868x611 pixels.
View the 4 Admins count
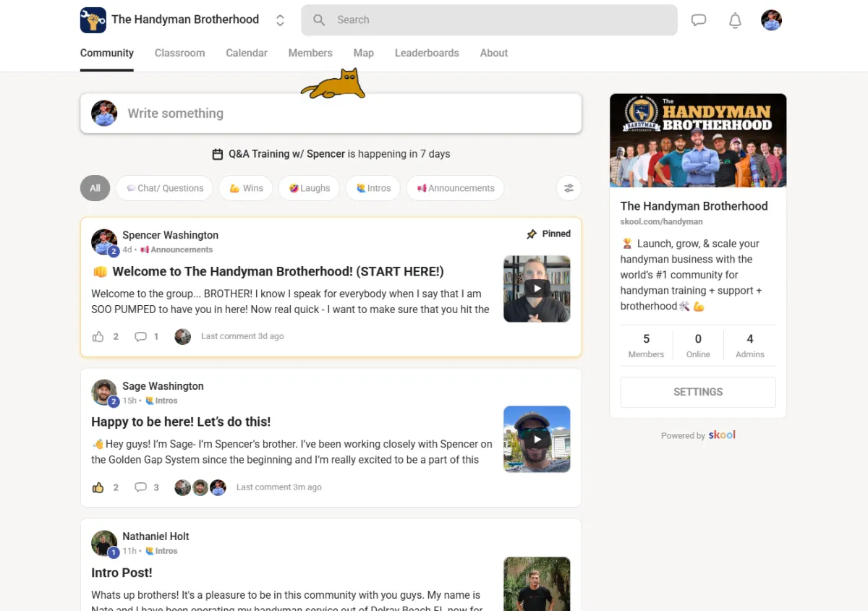[x=750, y=346]
